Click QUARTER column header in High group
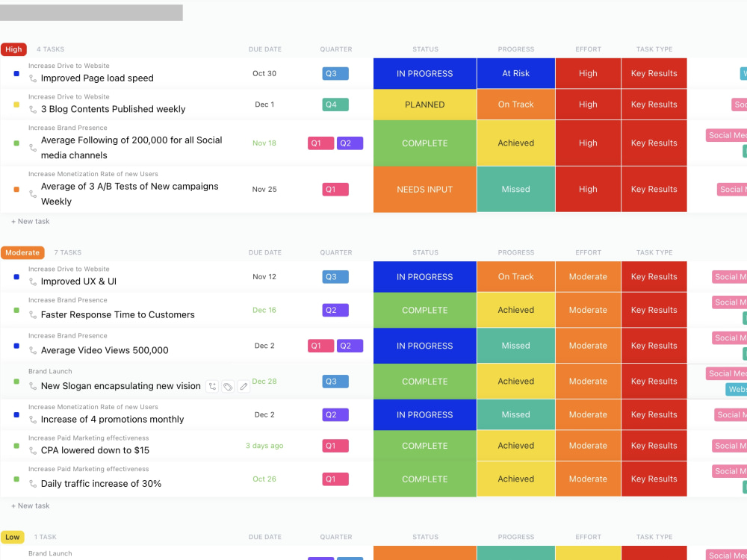 [336, 49]
